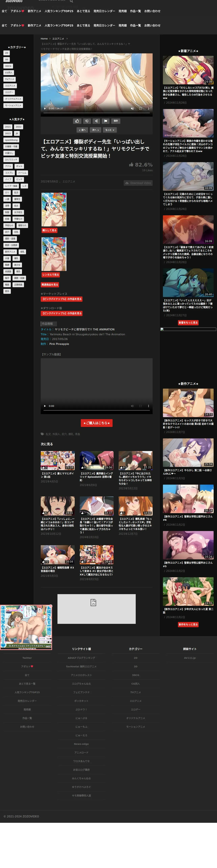Click the search magnifier icon in the header
The height and width of the screenshot is (868, 217).
tap(71, 1)
